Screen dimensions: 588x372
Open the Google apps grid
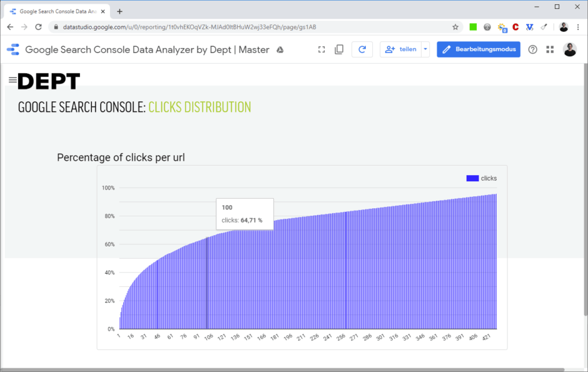550,49
